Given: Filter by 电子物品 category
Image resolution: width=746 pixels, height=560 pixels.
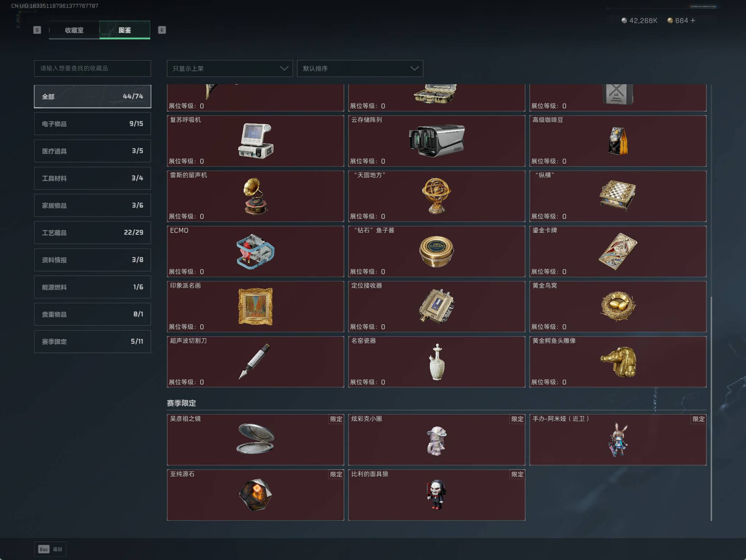Looking at the screenshot, I should [92, 124].
